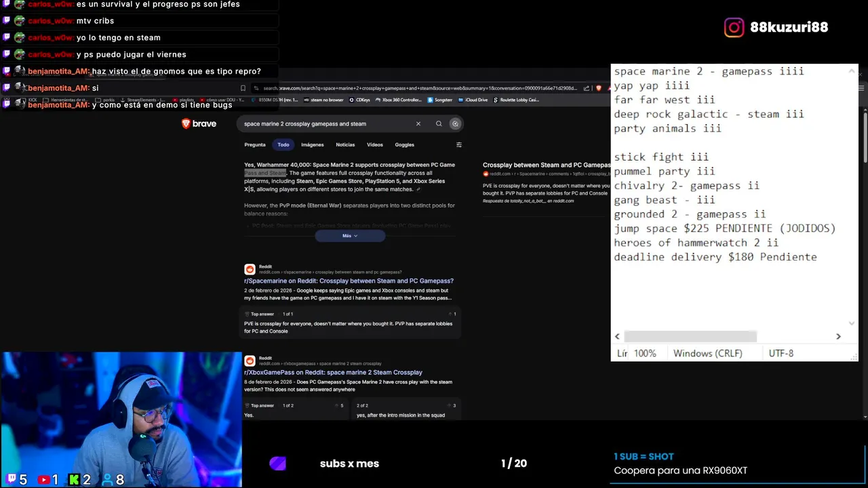Click the 'Top answer' label under r/Spacemarine
This screenshot has width=868, height=488.
pyautogui.click(x=262, y=314)
